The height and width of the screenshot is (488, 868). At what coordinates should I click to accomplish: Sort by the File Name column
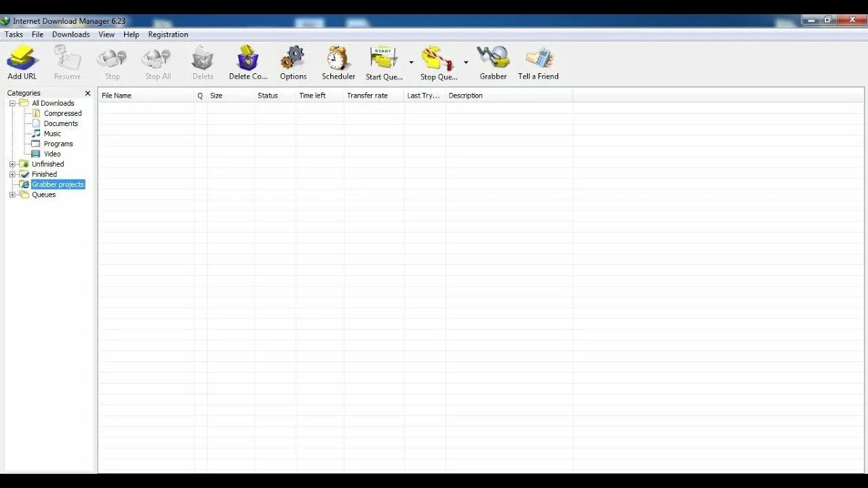(x=146, y=96)
